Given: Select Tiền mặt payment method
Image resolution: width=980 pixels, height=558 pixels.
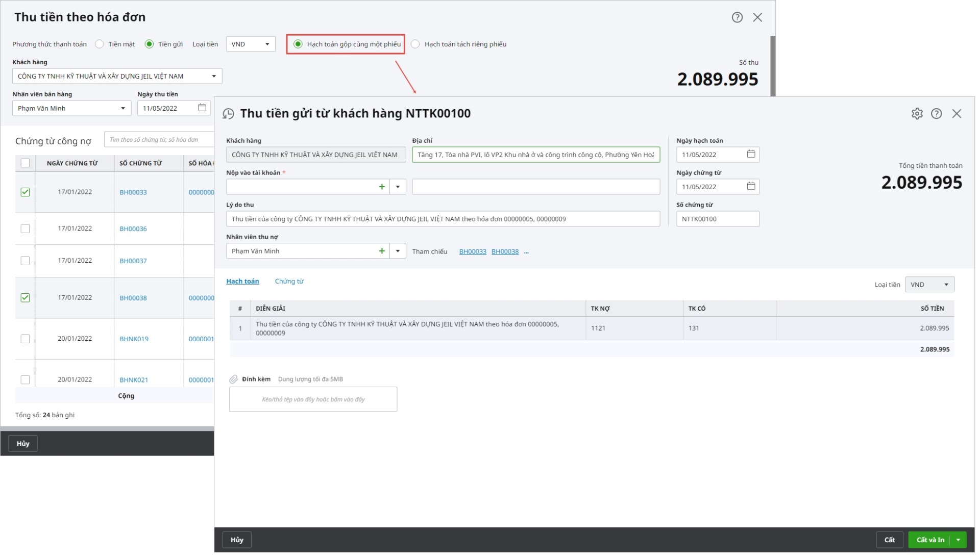Looking at the screenshot, I should pos(100,44).
